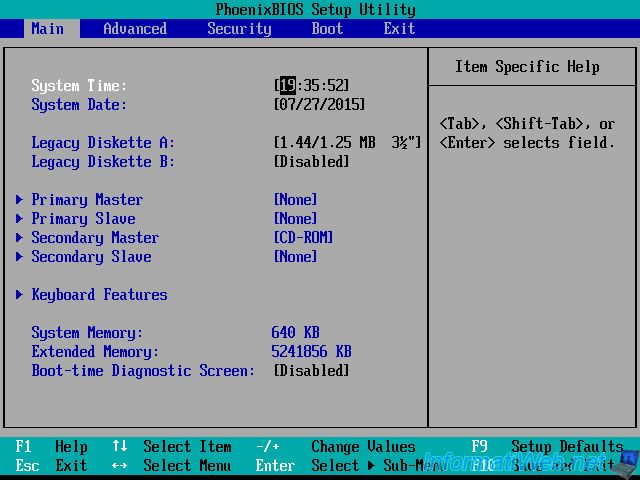Select the Primary Slave entry
Viewport: 640px width, 480px height.
[x=83, y=219]
